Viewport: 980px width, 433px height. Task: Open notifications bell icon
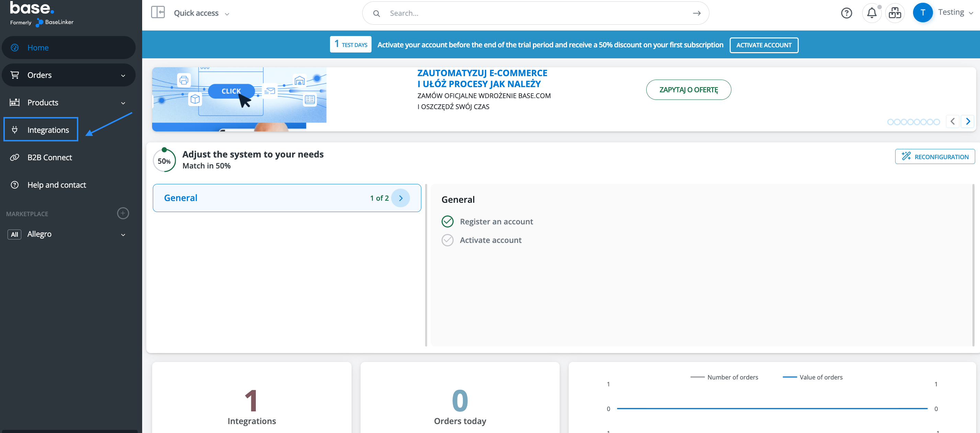pos(871,13)
